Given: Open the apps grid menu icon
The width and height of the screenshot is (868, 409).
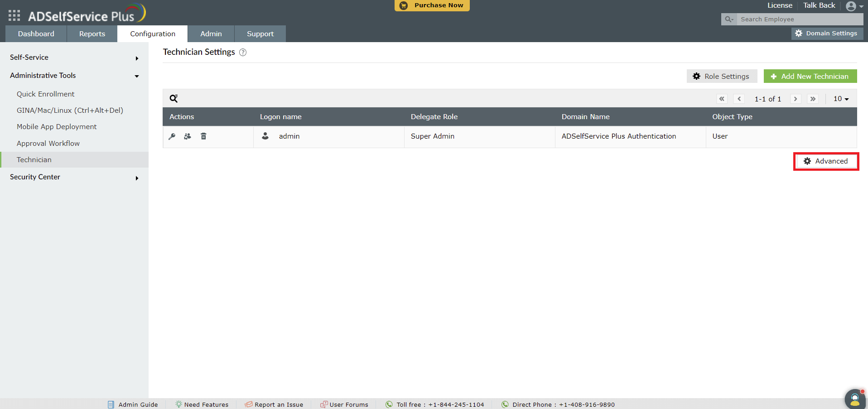Looking at the screenshot, I should [x=14, y=15].
